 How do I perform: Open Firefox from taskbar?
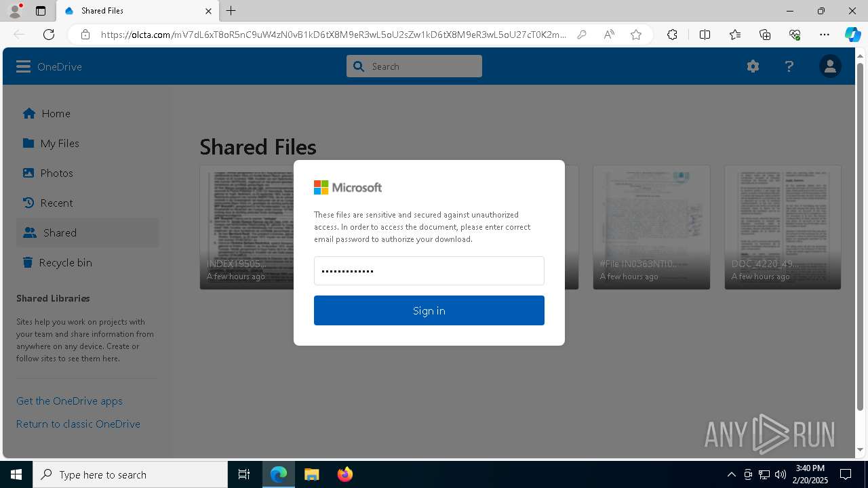344,474
